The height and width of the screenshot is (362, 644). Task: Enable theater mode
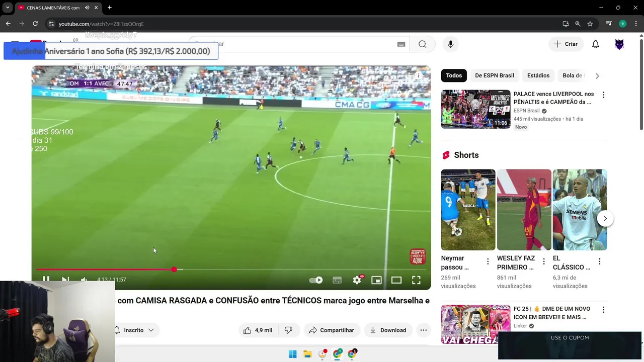(x=396, y=280)
